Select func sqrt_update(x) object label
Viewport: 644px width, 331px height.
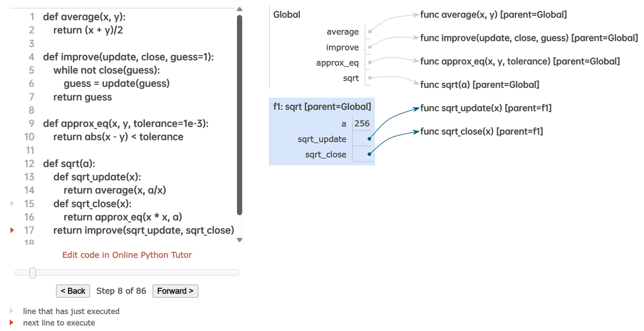pyautogui.click(x=486, y=108)
